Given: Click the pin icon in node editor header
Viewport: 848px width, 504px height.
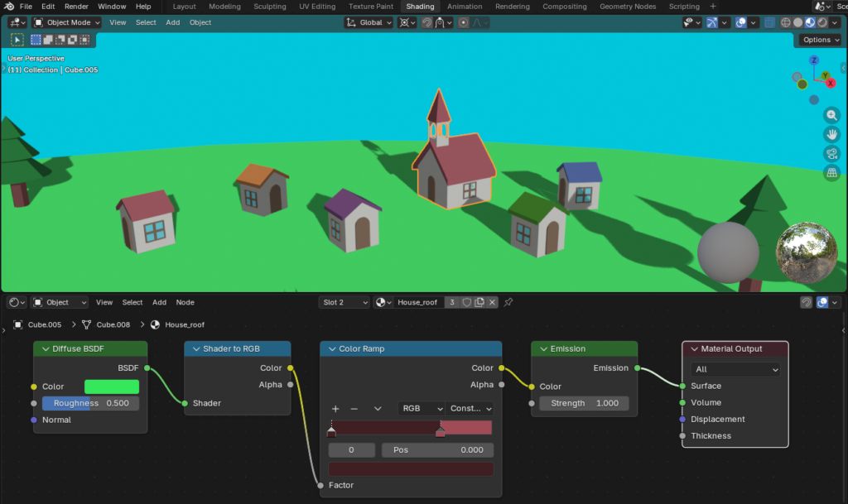Looking at the screenshot, I should click(508, 302).
